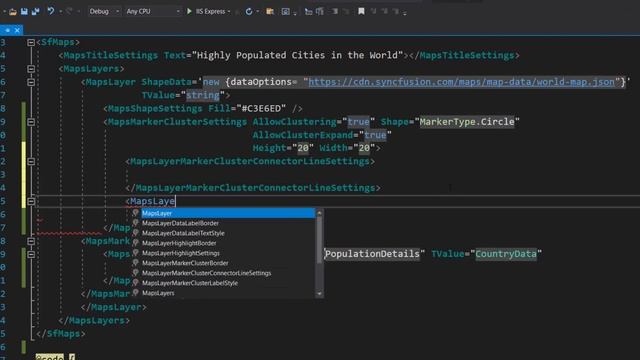The width and height of the screenshot is (640, 360).
Task: Open the dropdown arrow beside the Refresh icon
Action: pyautogui.click(x=258, y=11)
